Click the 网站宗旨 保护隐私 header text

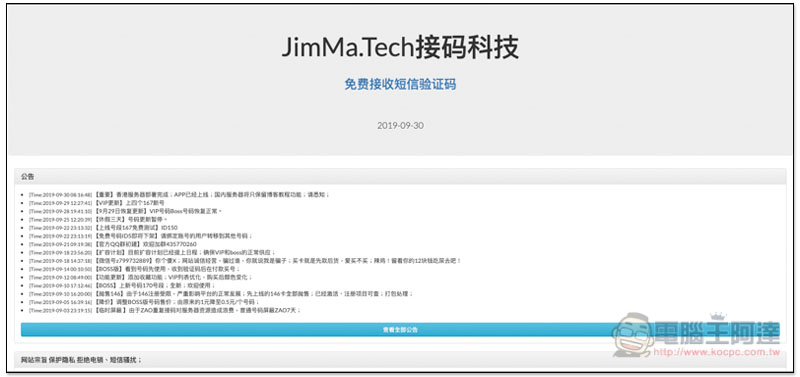[x=81, y=360]
